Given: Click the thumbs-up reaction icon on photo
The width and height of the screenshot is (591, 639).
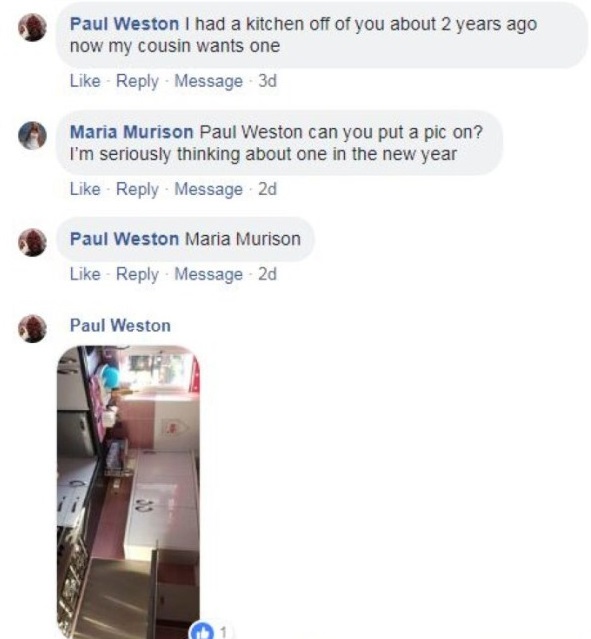Looking at the screenshot, I should point(202,631).
